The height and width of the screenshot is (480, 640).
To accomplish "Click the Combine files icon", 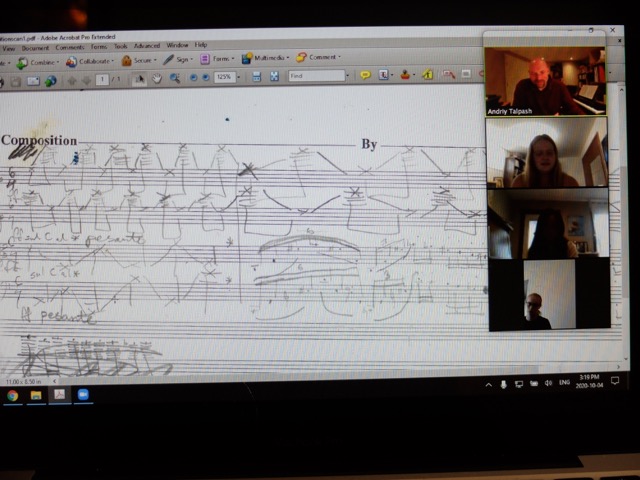I will coord(21,63).
